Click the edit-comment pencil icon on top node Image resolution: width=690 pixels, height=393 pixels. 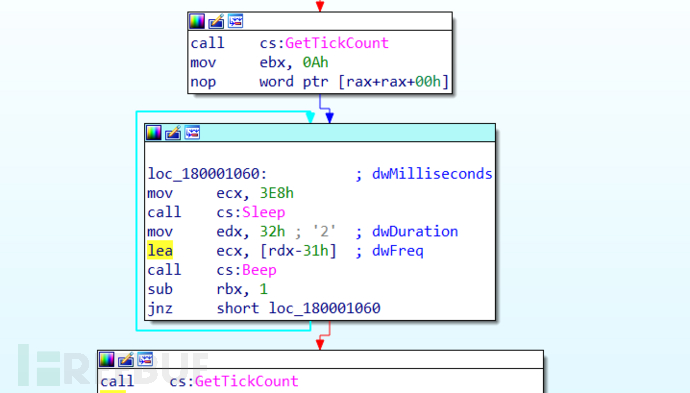click(216, 21)
